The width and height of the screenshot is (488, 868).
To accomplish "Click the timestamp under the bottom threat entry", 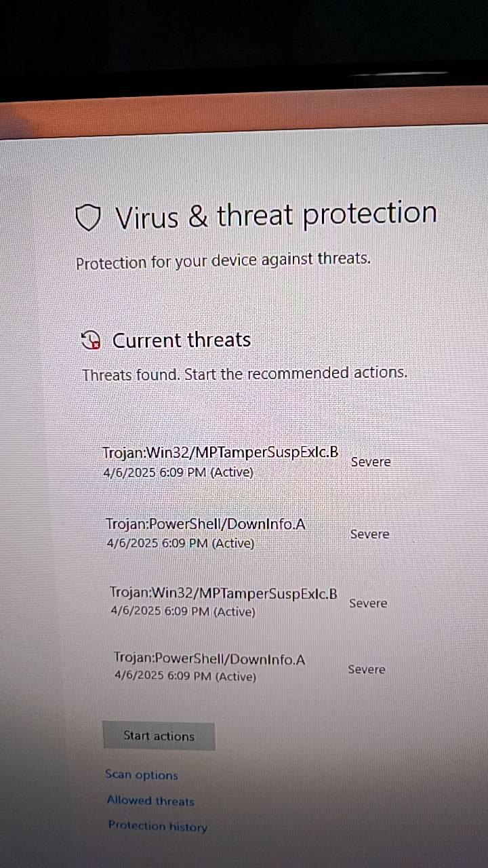I will [186, 676].
